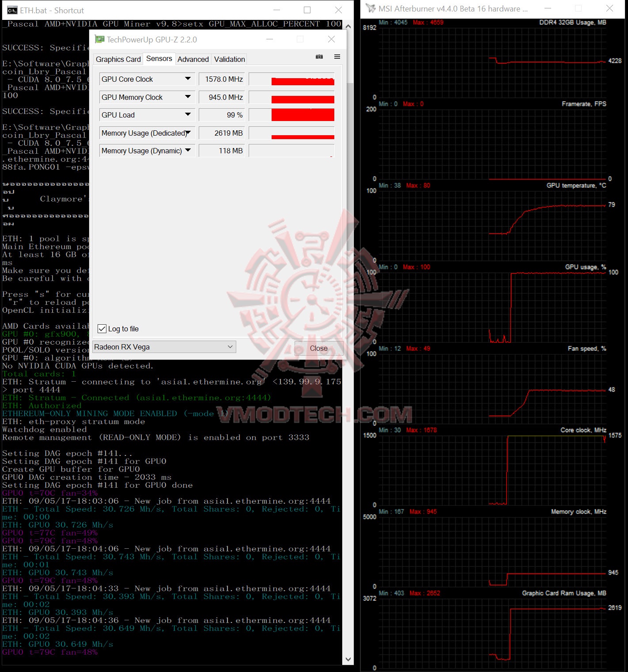Click the 'ETH: Authorized' console line
The height and width of the screenshot is (672, 628).
pos(42,406)
